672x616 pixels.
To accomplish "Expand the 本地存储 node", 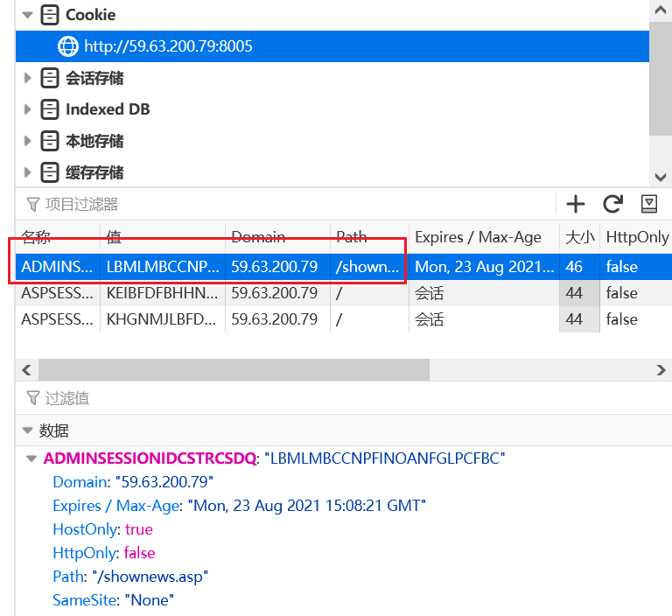I will pos(27,141).
